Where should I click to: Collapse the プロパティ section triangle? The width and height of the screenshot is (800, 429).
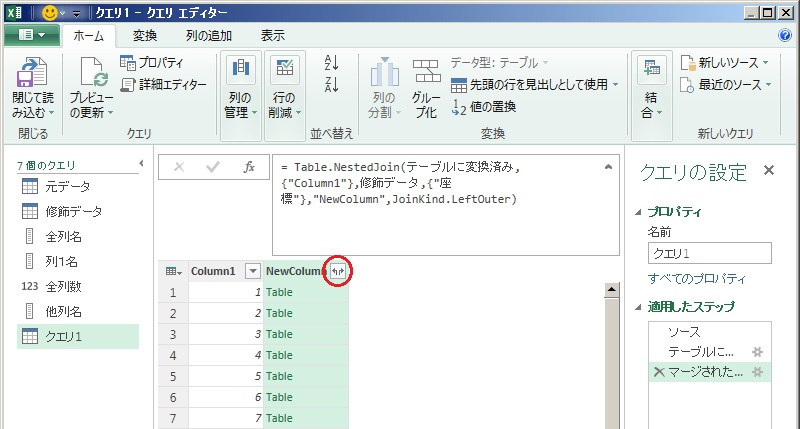638,212
